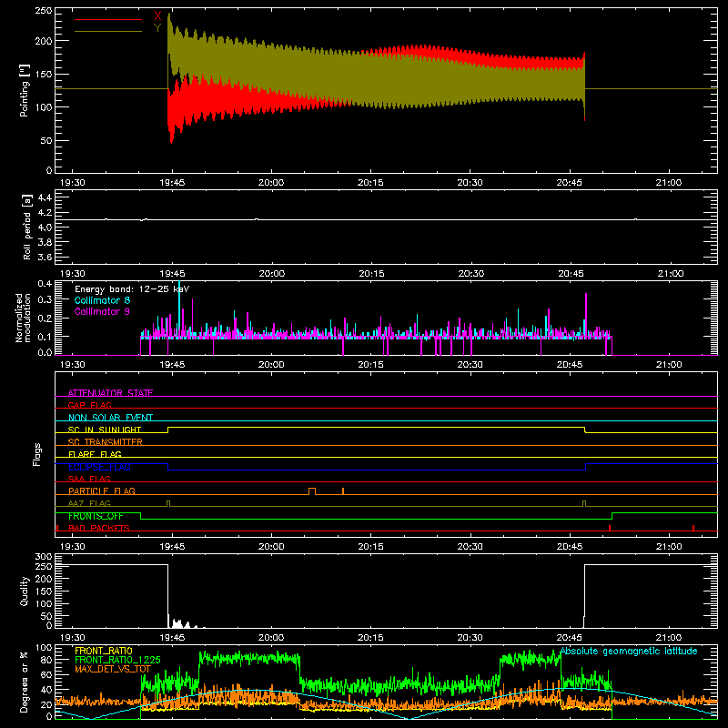Click the A4Z_FLAG pulse near 19:45
The height and width of the screenshot is (728, 728).
[168, 504]
